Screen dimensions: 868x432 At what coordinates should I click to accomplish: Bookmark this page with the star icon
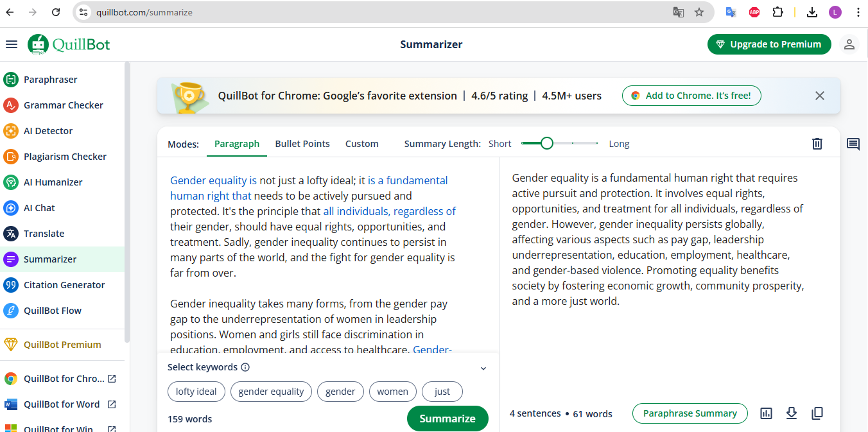click(699, 12)
